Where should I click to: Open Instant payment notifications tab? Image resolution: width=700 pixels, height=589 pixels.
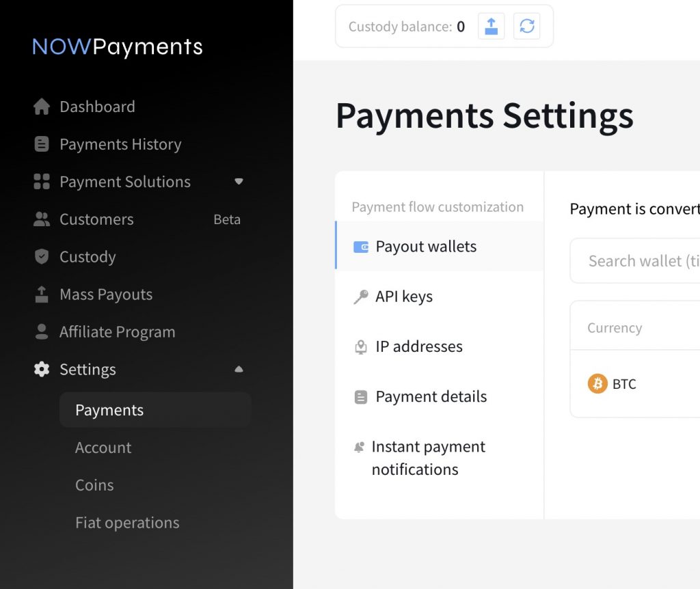440,458
